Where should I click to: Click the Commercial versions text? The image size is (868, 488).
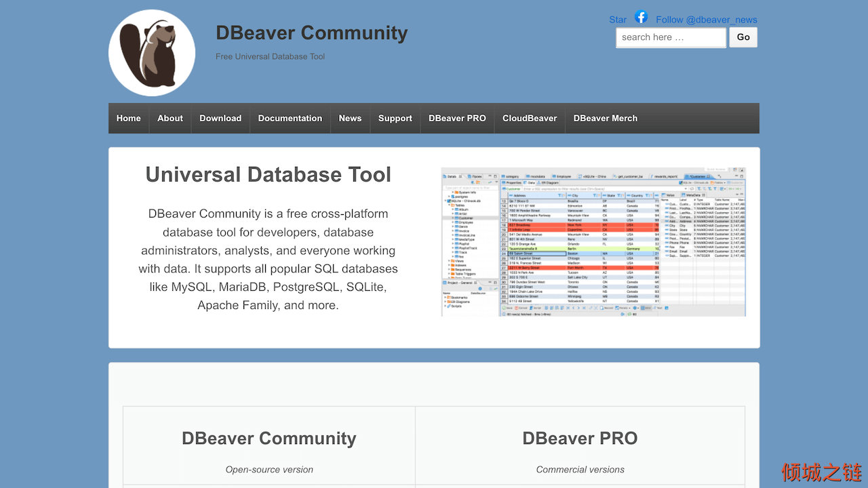coord(580,469)
